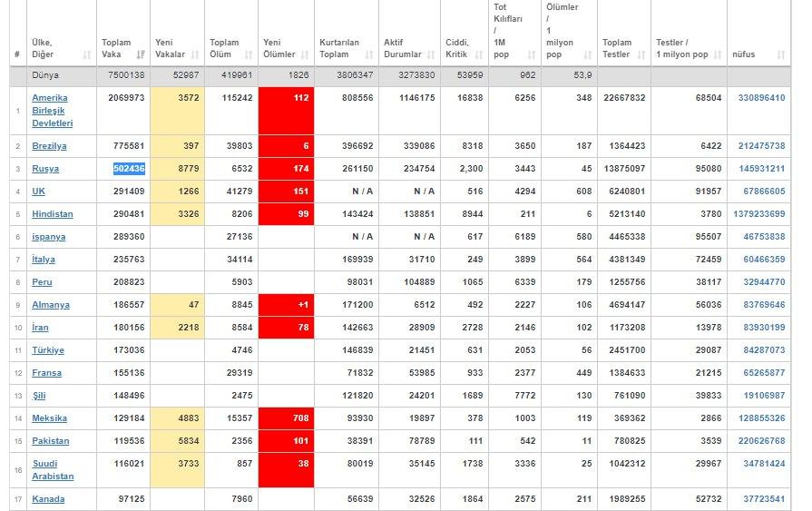Sort by Tot Kılıfları / 1M pop arrows
This screenshot has width=812, height=511.
coord(532,54)
